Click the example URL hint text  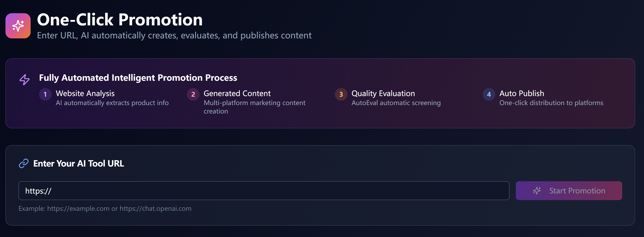[105, 208]
